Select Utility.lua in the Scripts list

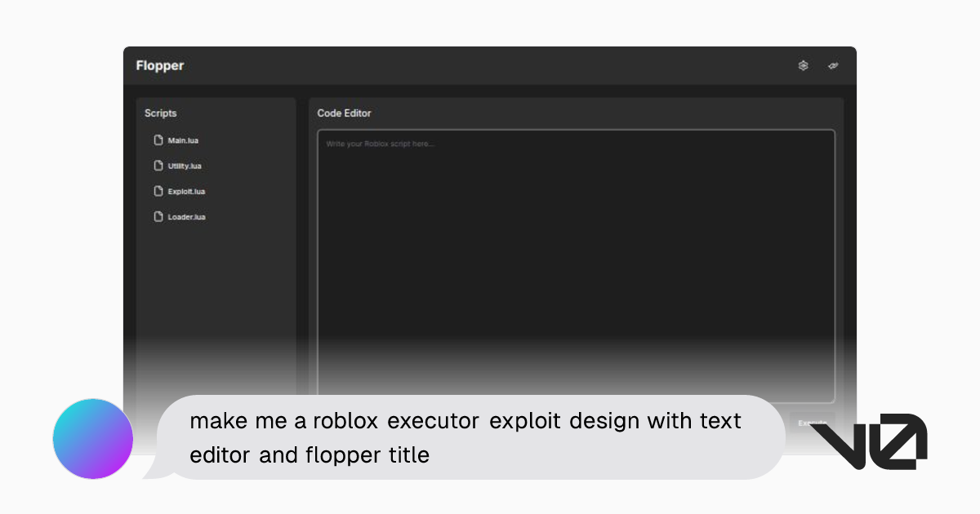pyautogui.click(x=185, y=166)
